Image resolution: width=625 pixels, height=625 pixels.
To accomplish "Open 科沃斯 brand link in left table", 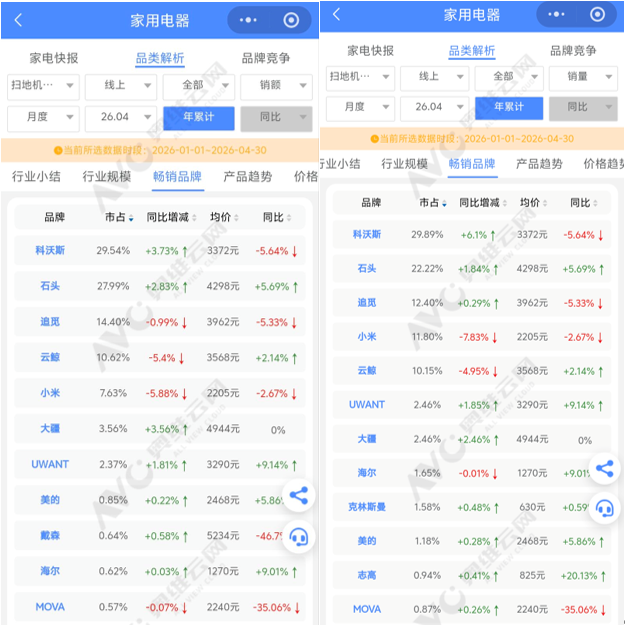I will [50, 251].
